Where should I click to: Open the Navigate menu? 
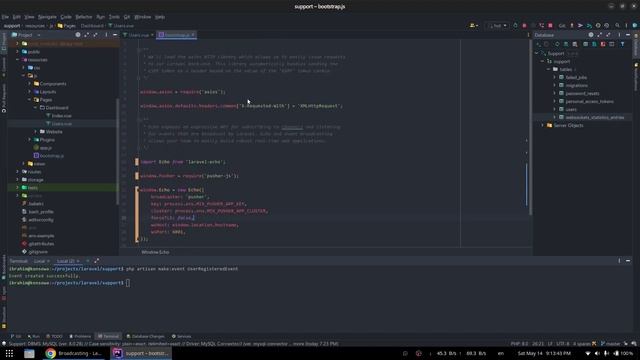pos(47,17)
